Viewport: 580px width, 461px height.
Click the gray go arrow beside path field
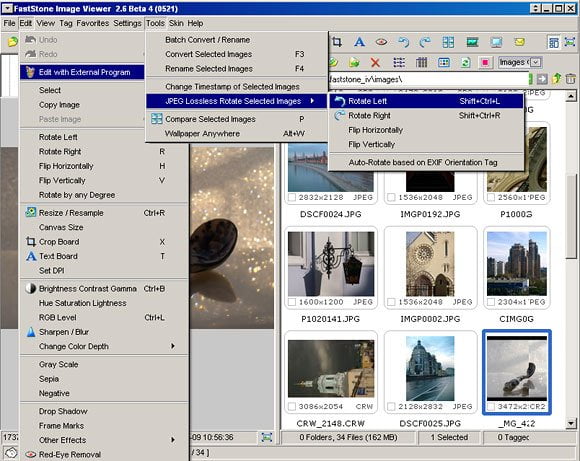[542, 79]
